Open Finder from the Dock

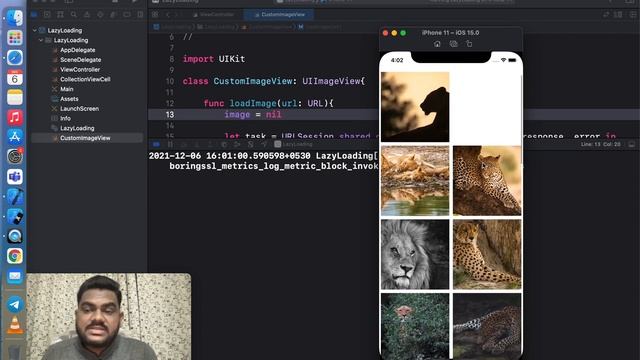[15, 18]
